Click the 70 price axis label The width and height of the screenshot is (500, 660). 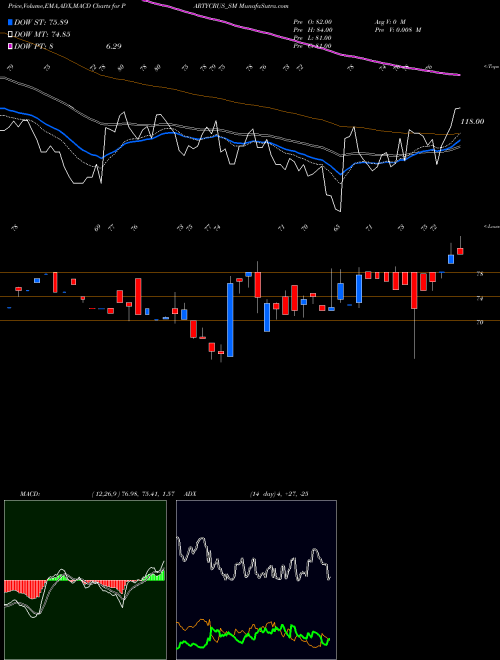pos(479,322)
